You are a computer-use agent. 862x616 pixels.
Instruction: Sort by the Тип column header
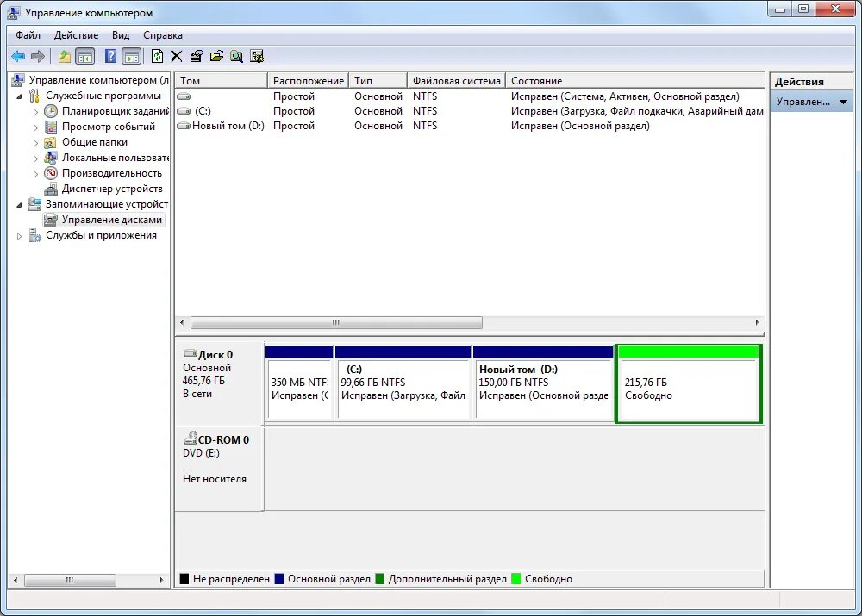378,81
